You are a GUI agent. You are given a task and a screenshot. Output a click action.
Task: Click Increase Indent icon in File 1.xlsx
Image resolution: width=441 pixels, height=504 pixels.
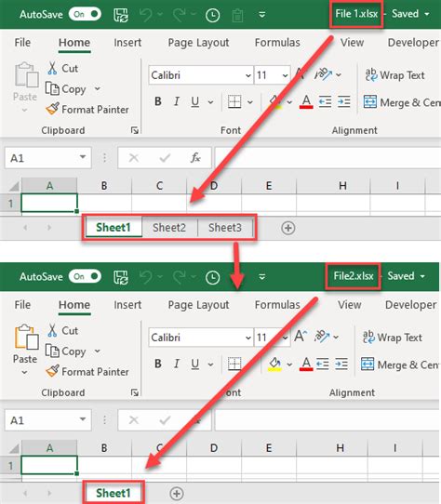click(x=344, y=102)
